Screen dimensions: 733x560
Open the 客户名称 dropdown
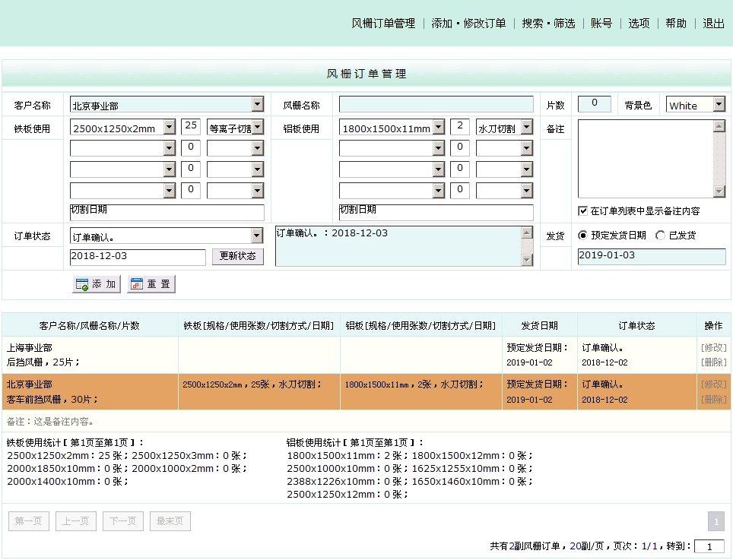258,105
